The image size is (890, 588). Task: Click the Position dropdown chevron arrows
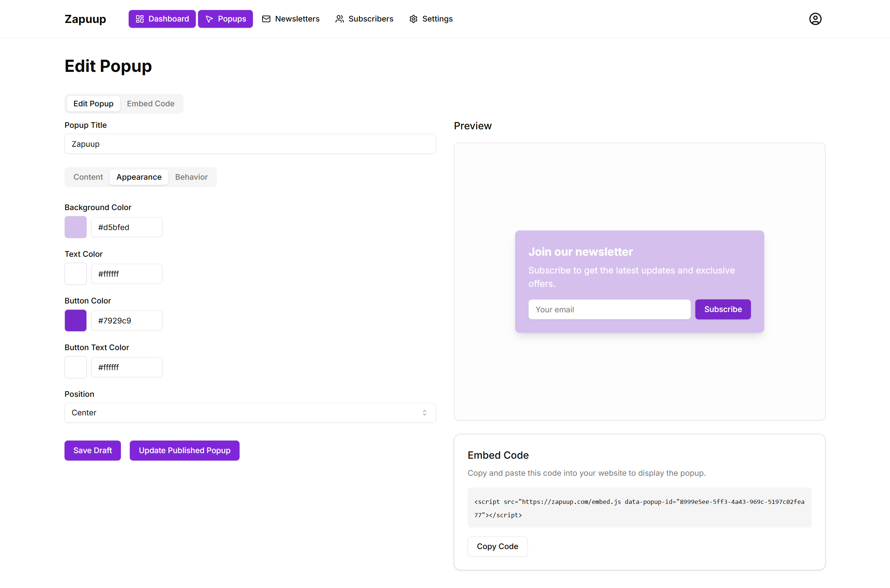point(424,412)
